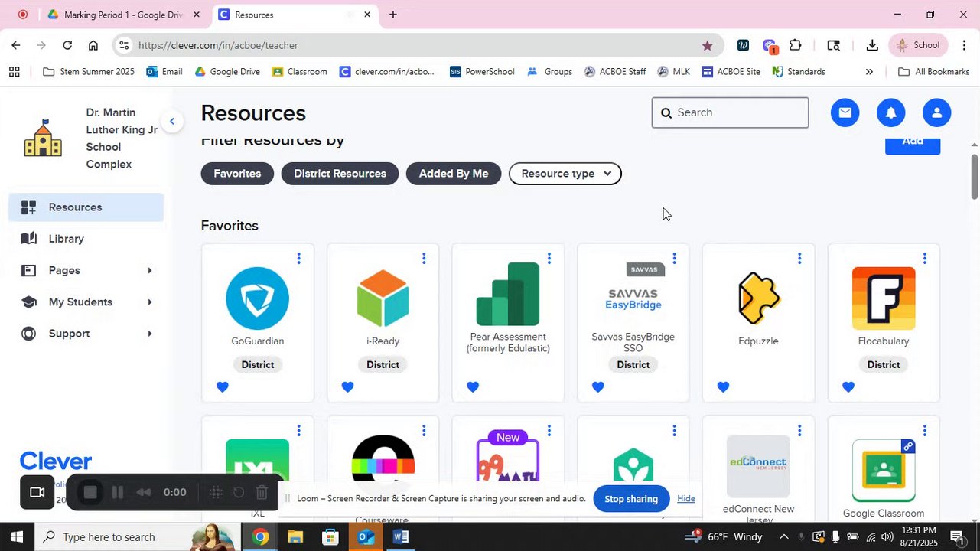This screenshot has height=551, width=980.
Task: Open the Clever messages envelope icon
Action: (845, 112)
